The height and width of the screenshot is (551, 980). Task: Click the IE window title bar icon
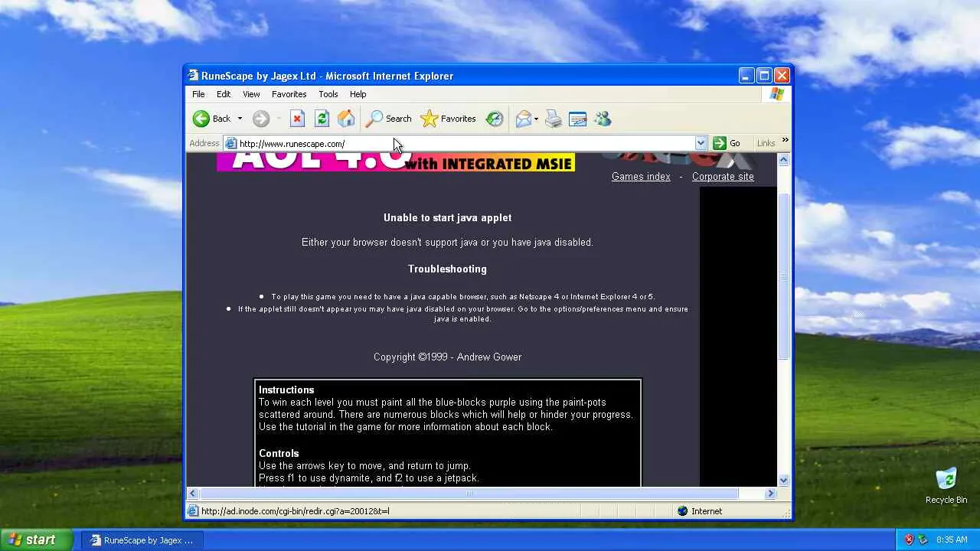tap(193, 76)
